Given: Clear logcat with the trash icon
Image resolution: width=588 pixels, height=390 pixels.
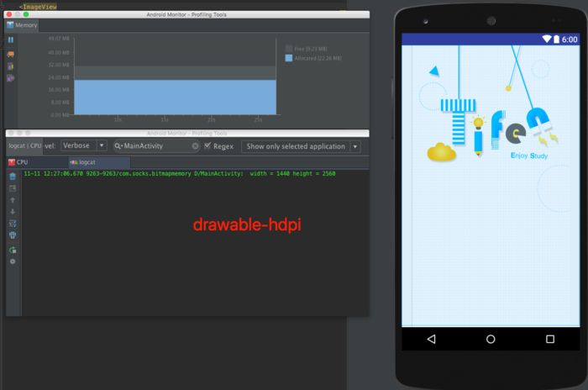Looking at the screenshot, I should [x=13, y=176].
